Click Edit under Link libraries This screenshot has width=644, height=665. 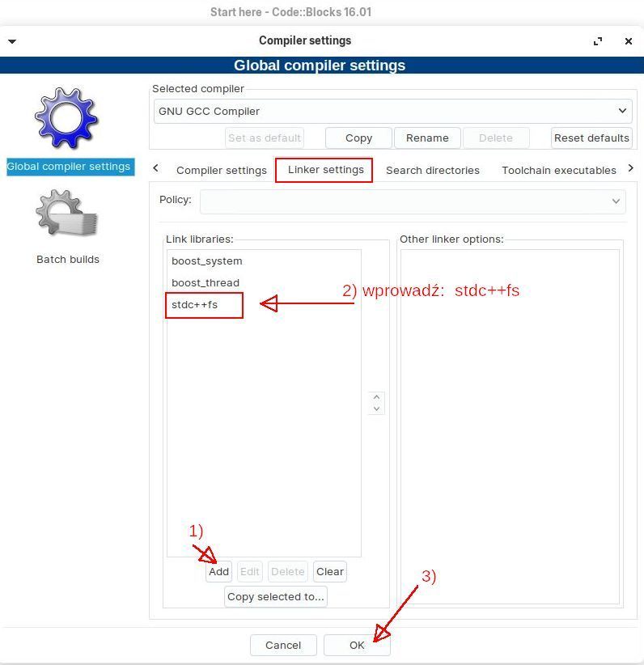(249, 572)
